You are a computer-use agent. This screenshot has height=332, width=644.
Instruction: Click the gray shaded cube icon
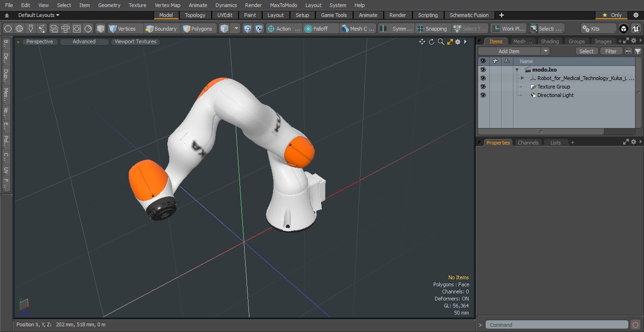100,29
